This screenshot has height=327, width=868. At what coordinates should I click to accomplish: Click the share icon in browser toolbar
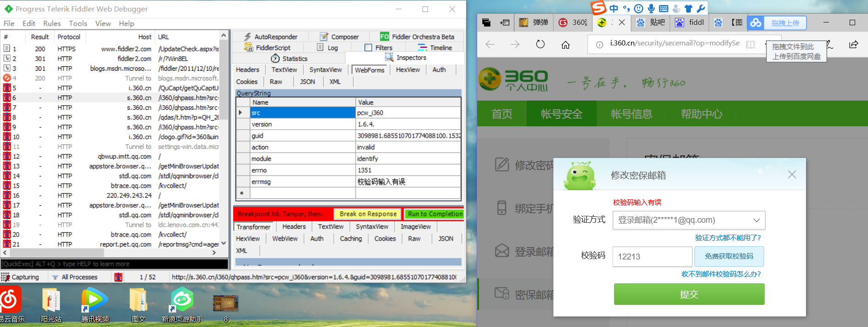coord(853,45)
